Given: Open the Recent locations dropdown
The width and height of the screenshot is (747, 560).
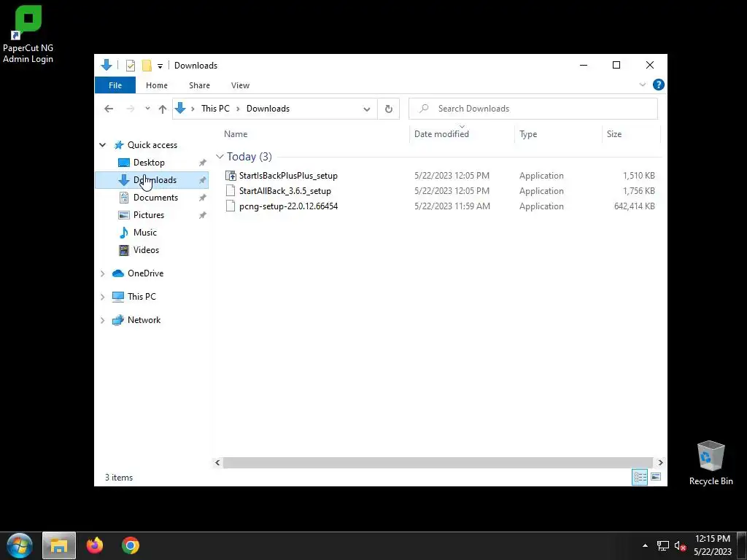Looking at the screenshot, I should pyautogui.click(x=147, y=109).
